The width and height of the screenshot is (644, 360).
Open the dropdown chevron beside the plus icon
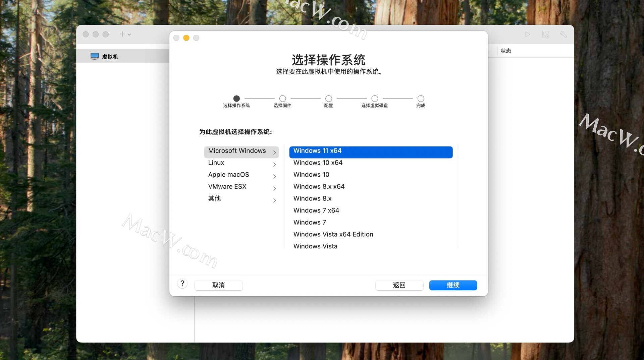click(x=129, y=35)
